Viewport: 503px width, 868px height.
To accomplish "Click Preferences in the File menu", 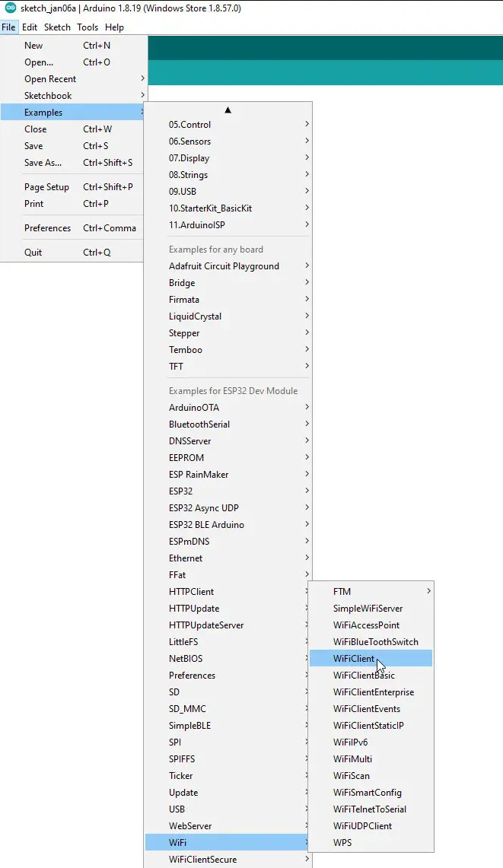I will [47, 228].
